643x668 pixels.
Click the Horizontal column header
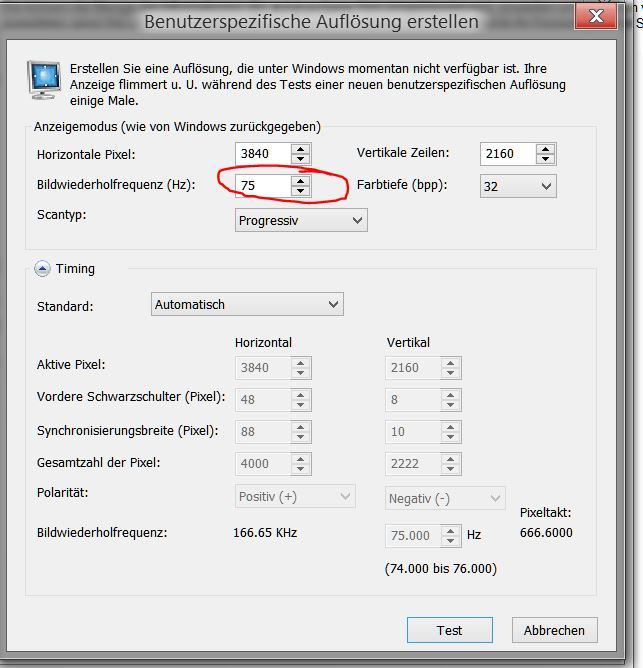(263, 343)
